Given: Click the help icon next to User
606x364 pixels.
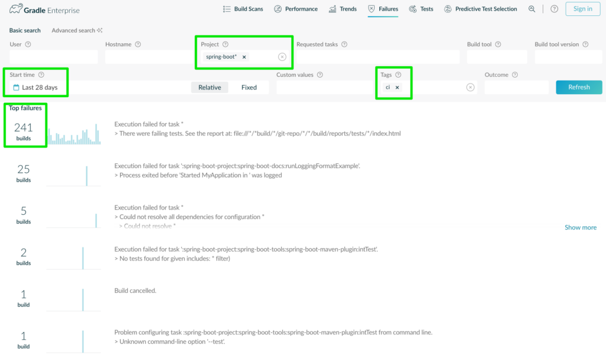Looking at the screenshot, I should pyautogui.click(x=28, y=44).
